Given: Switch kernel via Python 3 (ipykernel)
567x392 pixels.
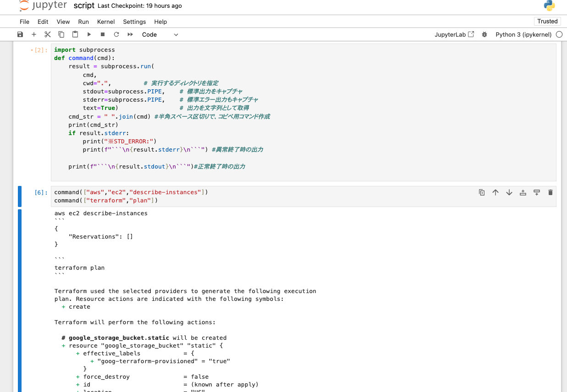Looking at the screenshot, I should coord(523,34).
